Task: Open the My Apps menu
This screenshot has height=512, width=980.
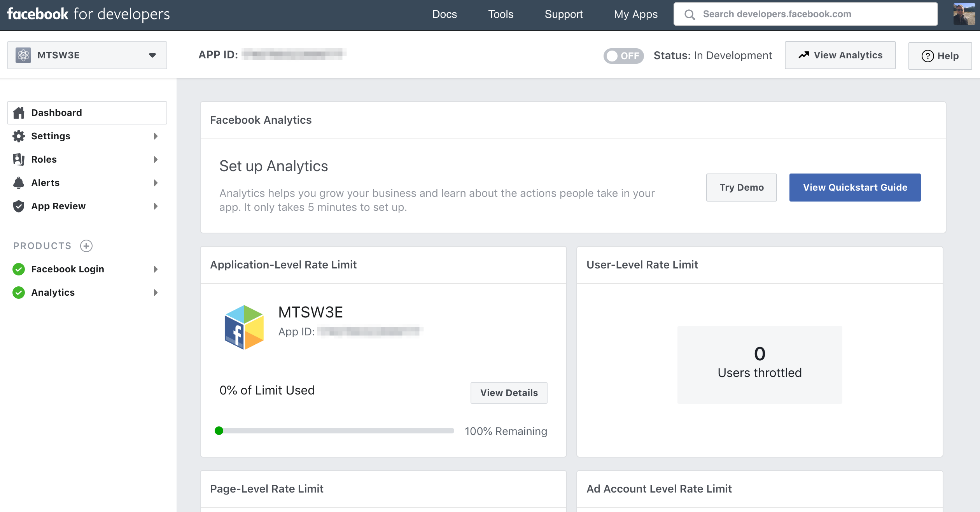Action: pyautogui.click(x=635, y=14)
